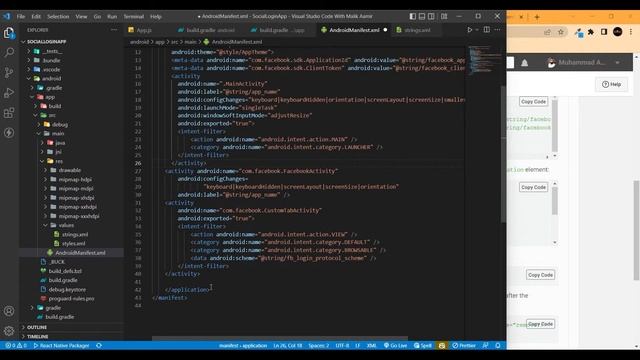Click Spell checker status item

point(423,346)
